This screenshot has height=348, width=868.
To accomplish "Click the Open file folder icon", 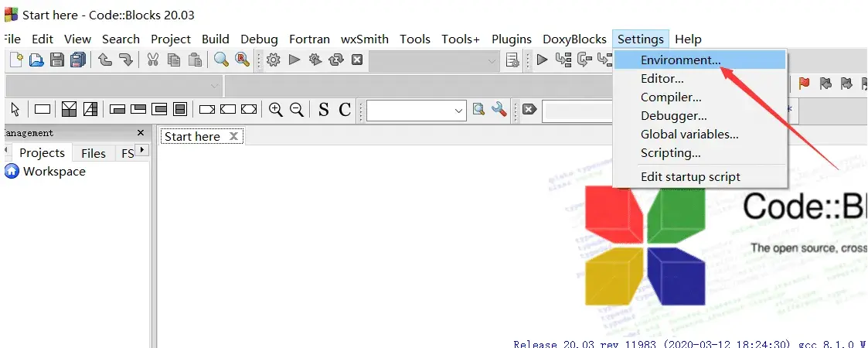I will click(36, 60).
